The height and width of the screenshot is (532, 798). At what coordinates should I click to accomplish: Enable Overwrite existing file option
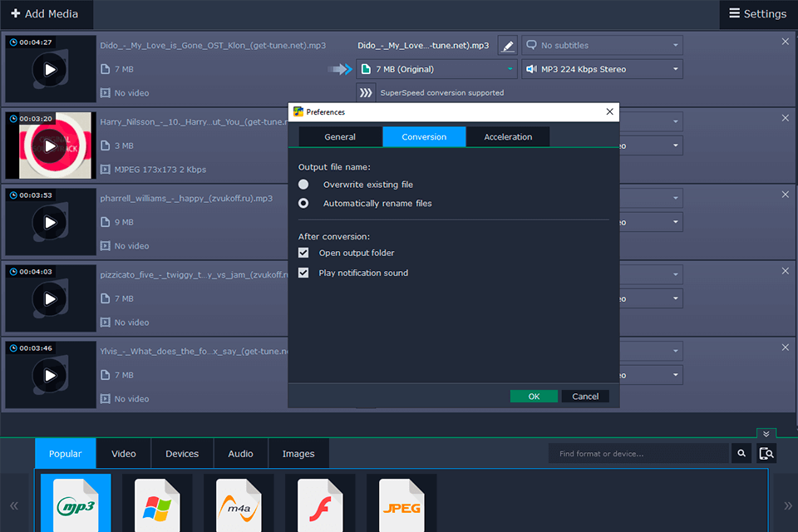(x=303, y=184)
